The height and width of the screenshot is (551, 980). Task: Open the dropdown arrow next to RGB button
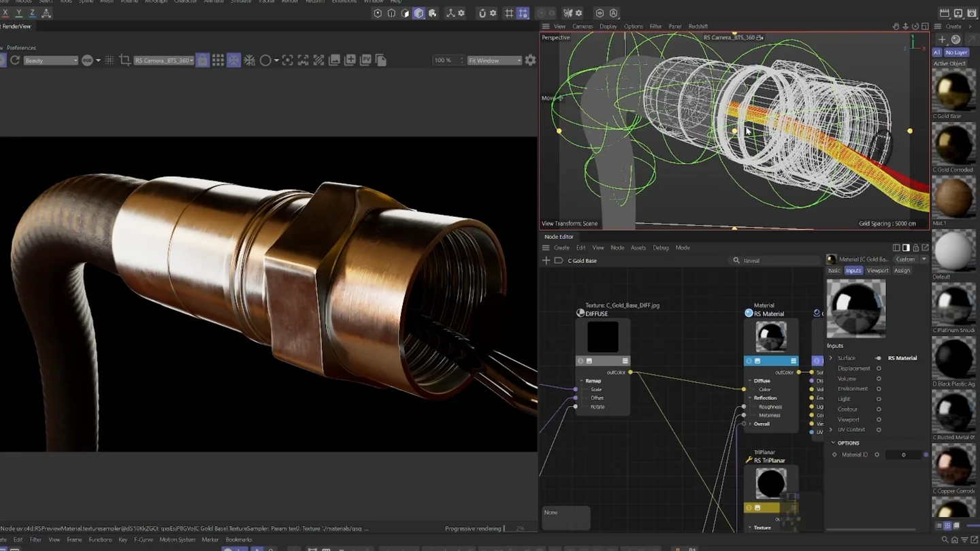(98, 61)
